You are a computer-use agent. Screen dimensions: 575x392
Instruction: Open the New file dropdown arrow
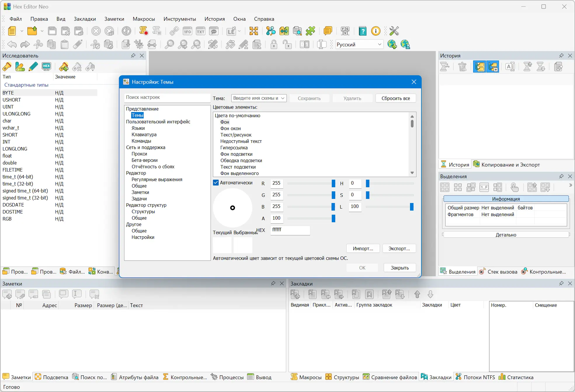click(x=22, y=31)
